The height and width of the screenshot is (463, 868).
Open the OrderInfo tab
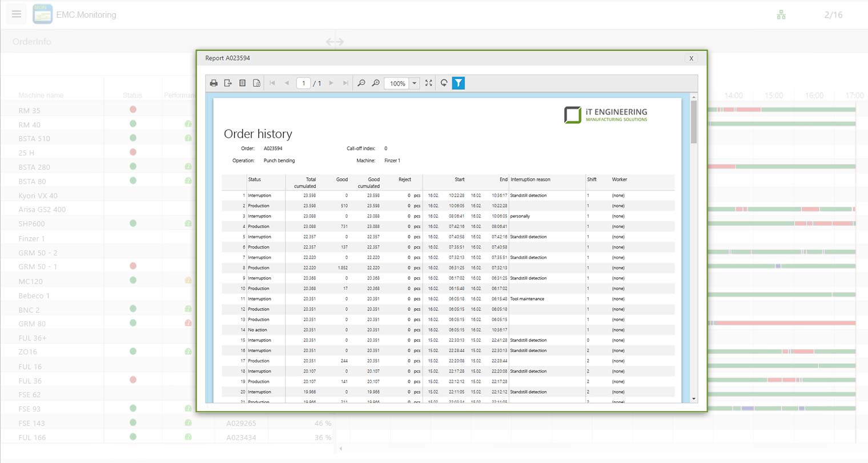click(x=32, y=42)
